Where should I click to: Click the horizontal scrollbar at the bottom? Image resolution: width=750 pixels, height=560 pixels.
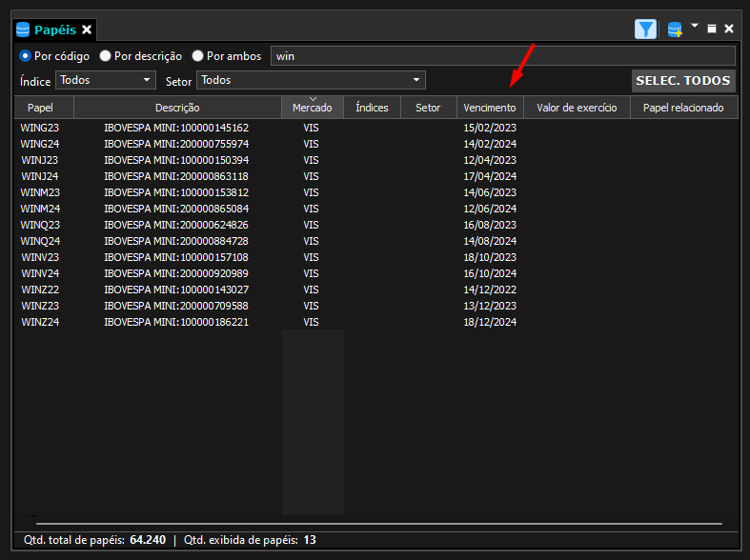click(379, 524)
